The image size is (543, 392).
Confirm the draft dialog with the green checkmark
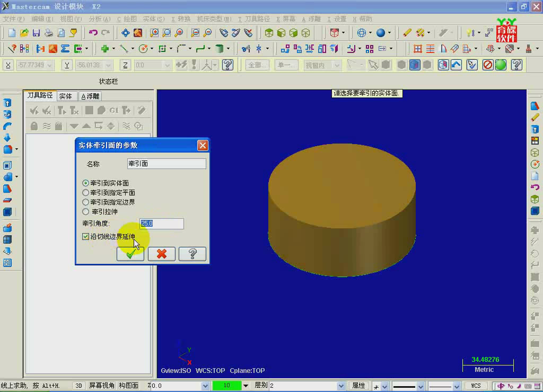click(130, 254)
